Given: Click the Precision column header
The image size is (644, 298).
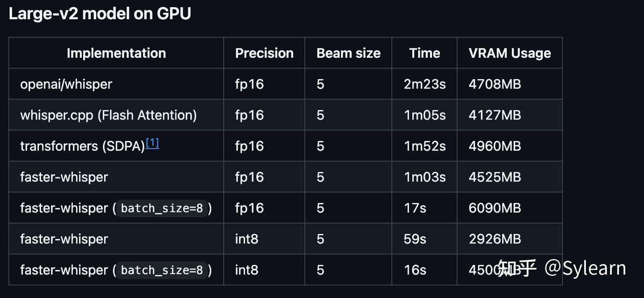Looking at the screenshot, I should [264, 53].
